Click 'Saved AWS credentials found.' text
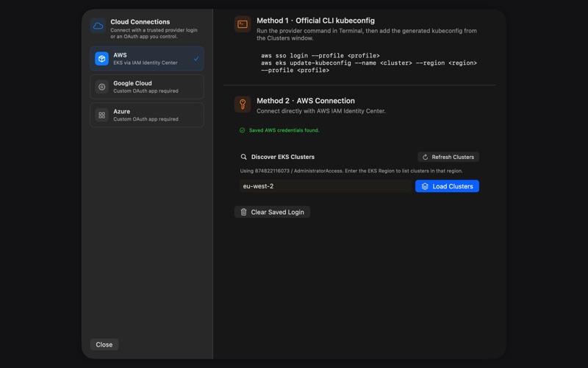Viewport: 588px width, 368px height. point(284,130)
